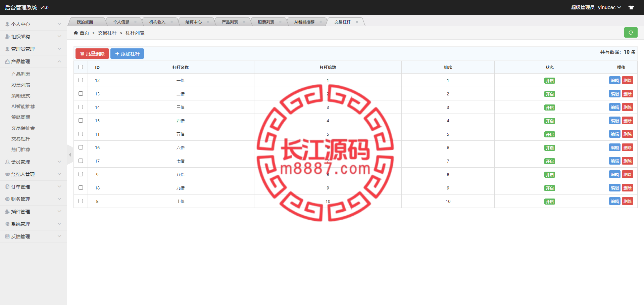Click the t-shirt skin icon in header
Viewport: 644px width, 305px height.
coord(631,7)
